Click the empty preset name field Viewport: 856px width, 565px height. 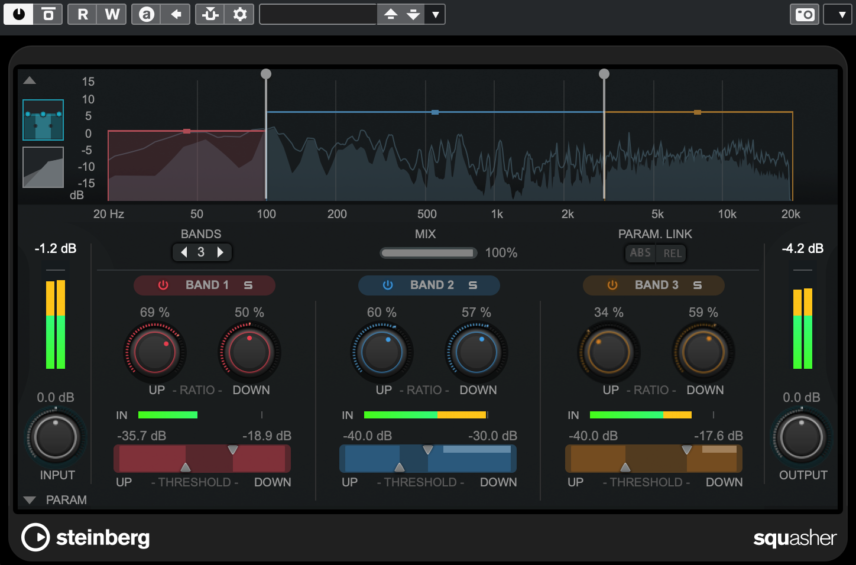(318, 14)
